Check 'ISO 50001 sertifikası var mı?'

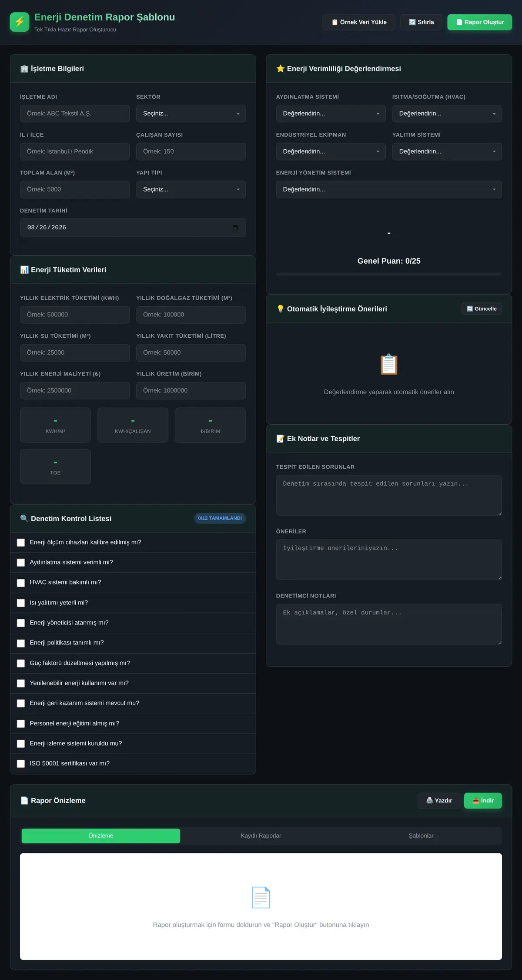(21, 764)
